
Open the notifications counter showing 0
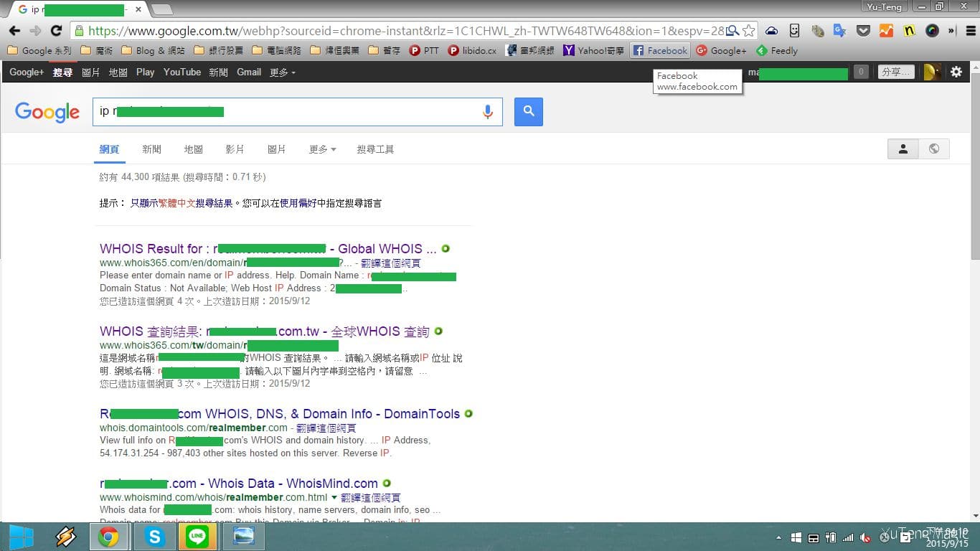861,72
